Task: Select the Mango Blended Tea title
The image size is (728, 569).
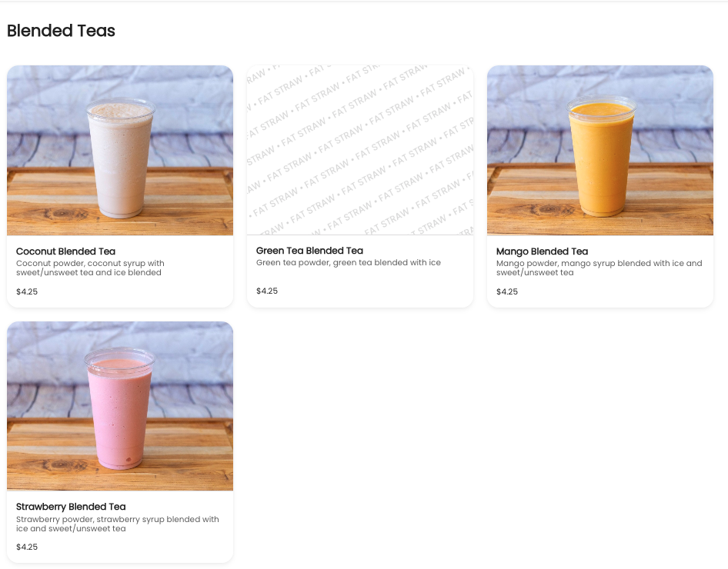Action: pyautogui.click(x=542, y=251)
